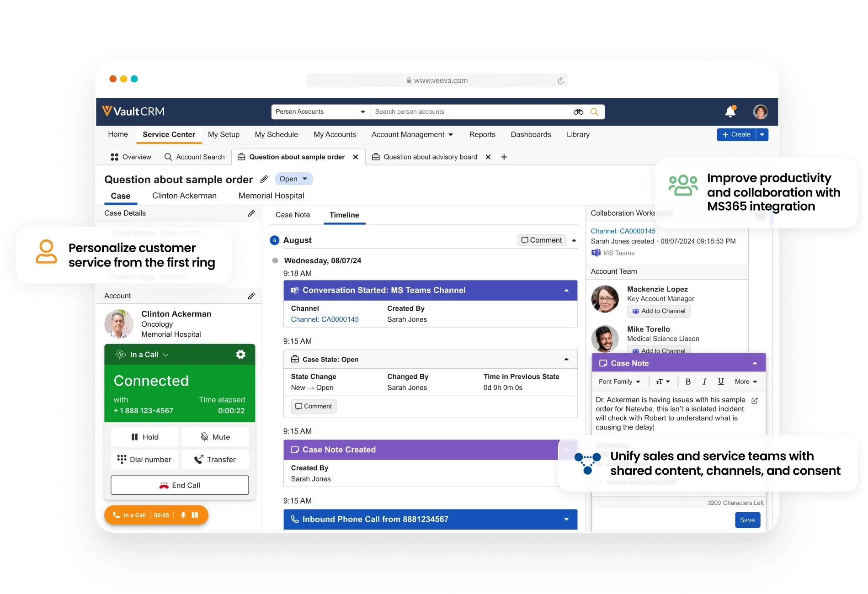Click the End Call button
This screenshot has width=868, height=594.
tap(180, 485)
